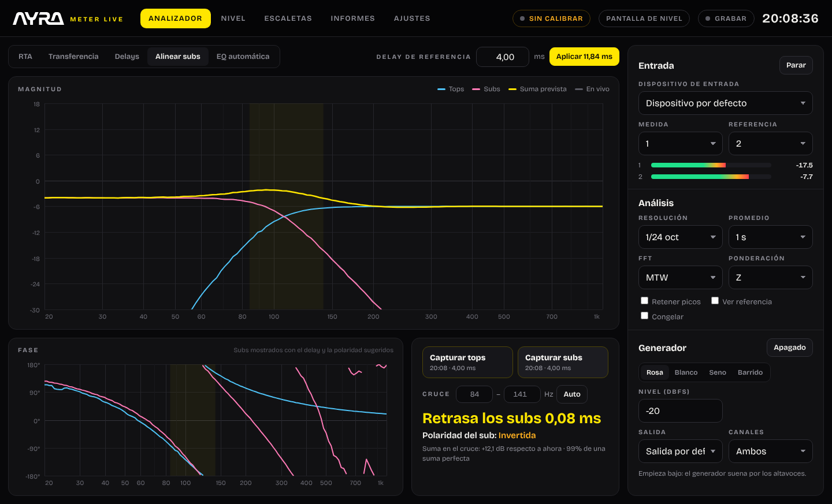
Task: Expand the Resolución 1/24 oct dropdown
Action: pyautogui.click(x=681, y=237)
